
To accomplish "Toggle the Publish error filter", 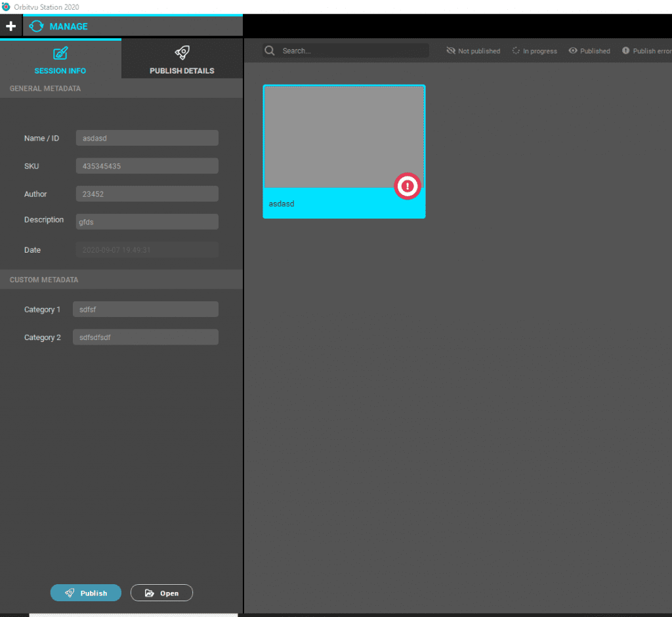I will 646,51.
